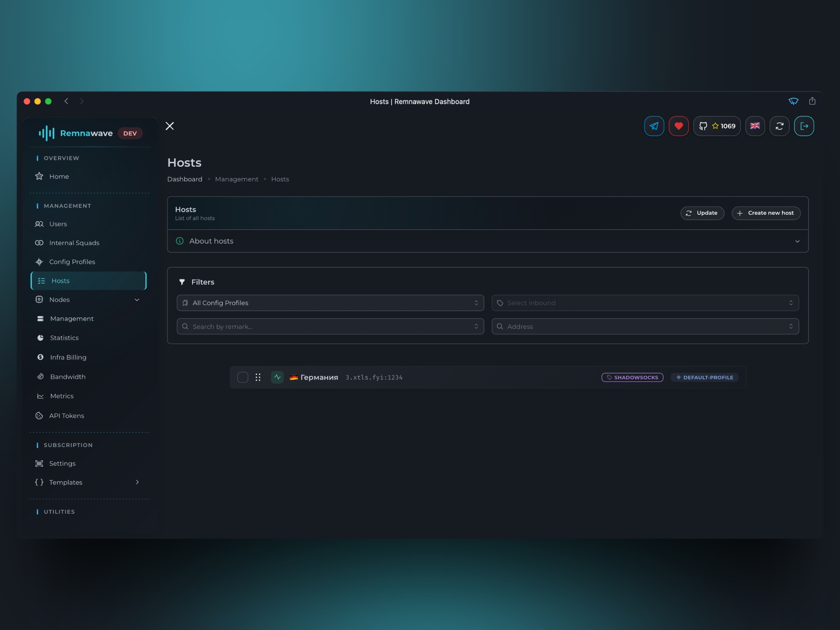Click the red heart support icon
The height and width of the screenshot is (630, 840).
(678, 126)
